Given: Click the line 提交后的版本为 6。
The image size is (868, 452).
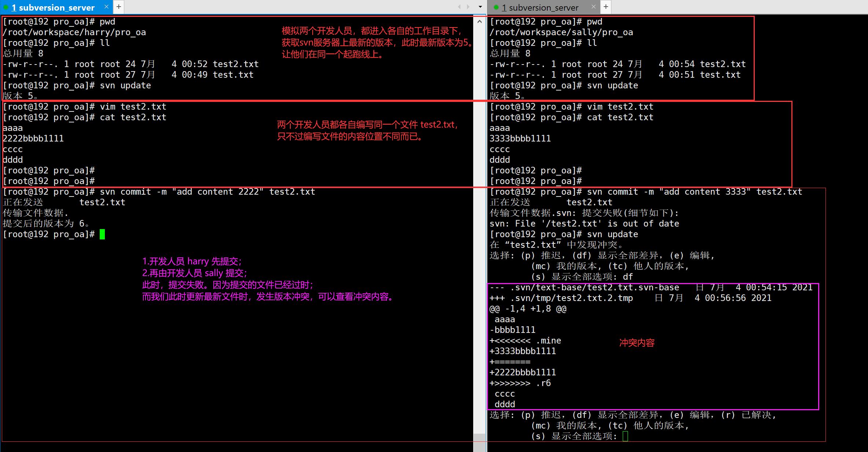Looking at the screenshot, I should 46,224.
